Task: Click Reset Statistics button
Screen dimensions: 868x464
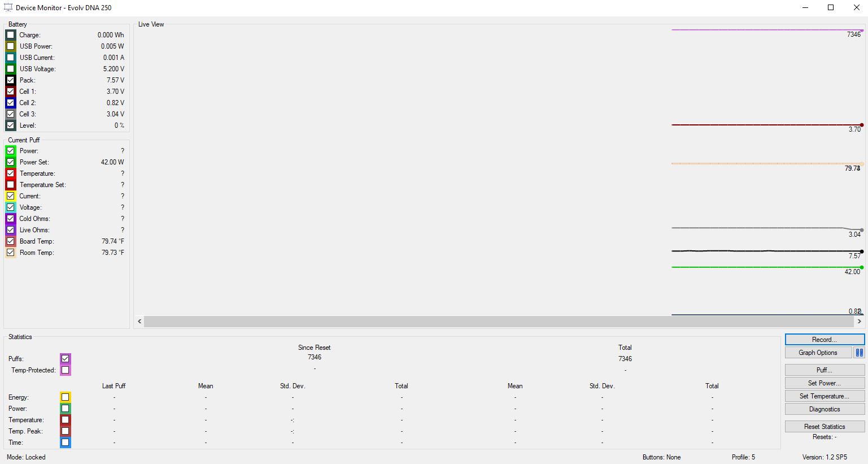Action: pos(825,427)
